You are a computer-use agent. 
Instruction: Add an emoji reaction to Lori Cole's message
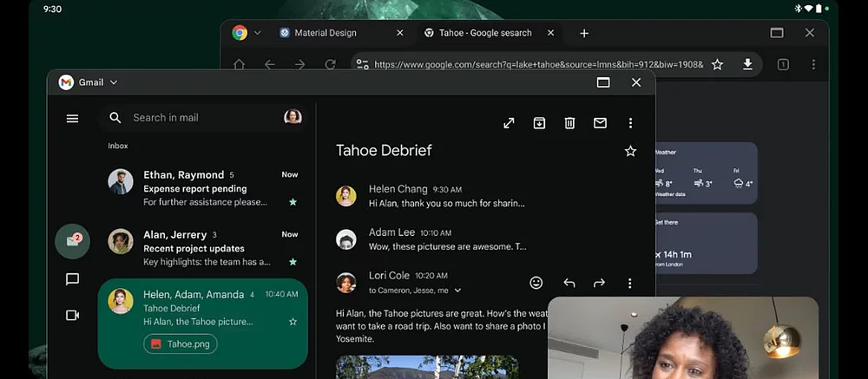coord(536,283)
